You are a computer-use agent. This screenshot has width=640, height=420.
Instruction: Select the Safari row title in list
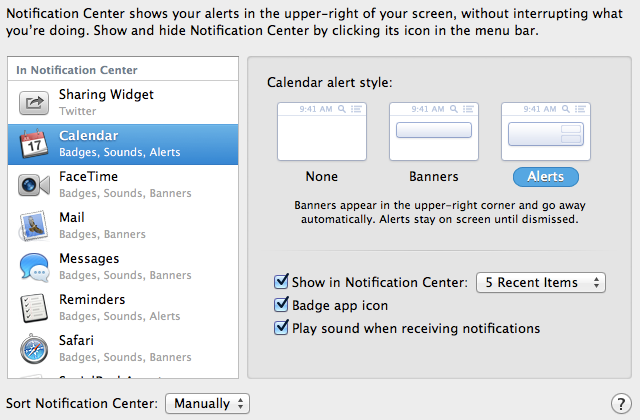click(x=76, y=340)
